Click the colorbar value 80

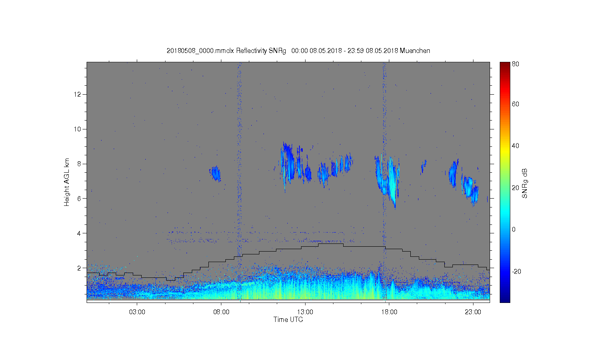tap(516, 64)
